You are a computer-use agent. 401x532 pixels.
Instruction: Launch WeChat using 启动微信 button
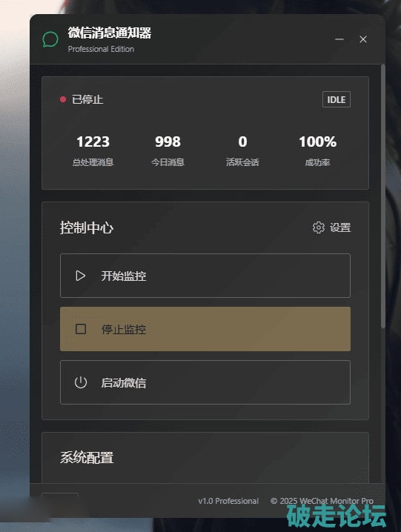click(205, 382)
